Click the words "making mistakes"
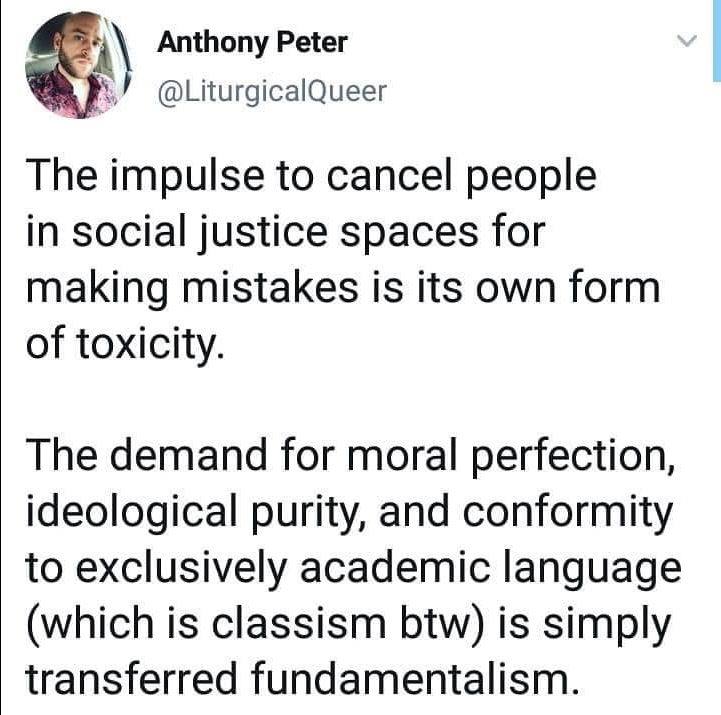 click(x=184, y=288)
